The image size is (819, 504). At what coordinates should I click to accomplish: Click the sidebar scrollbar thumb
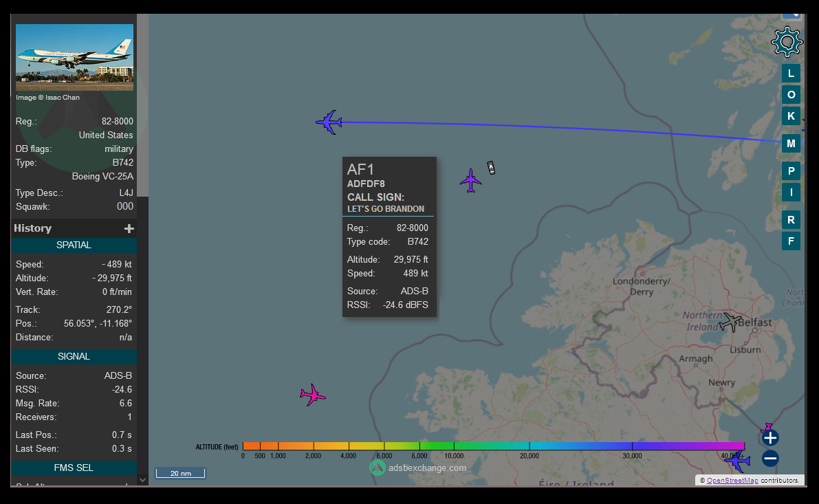click(142, 105)
